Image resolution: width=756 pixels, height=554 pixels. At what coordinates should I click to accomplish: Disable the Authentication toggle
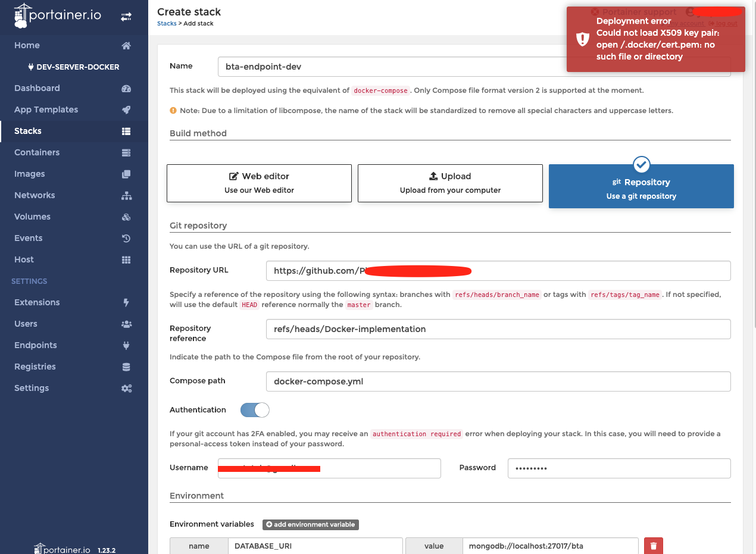pos(255,410)
